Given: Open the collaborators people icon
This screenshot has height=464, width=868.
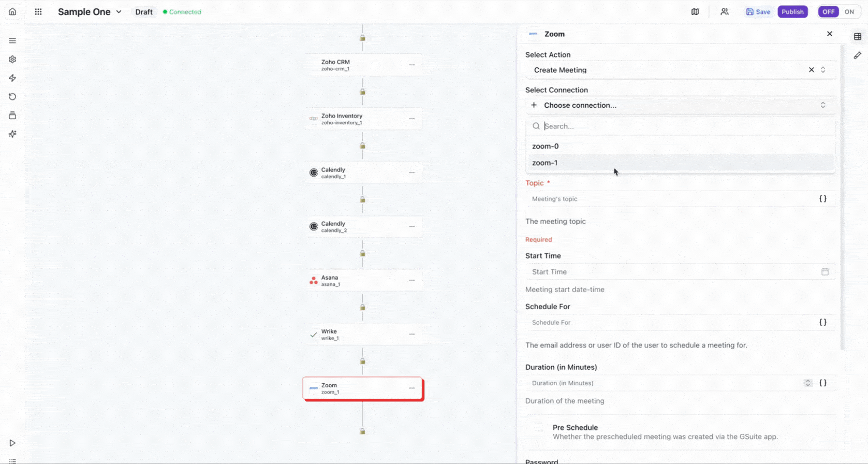Looking at the screenshot, I should [725, 11].
